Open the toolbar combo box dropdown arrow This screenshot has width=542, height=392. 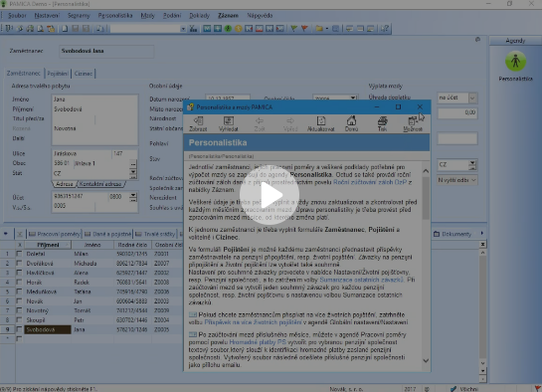tap(183, 29)
